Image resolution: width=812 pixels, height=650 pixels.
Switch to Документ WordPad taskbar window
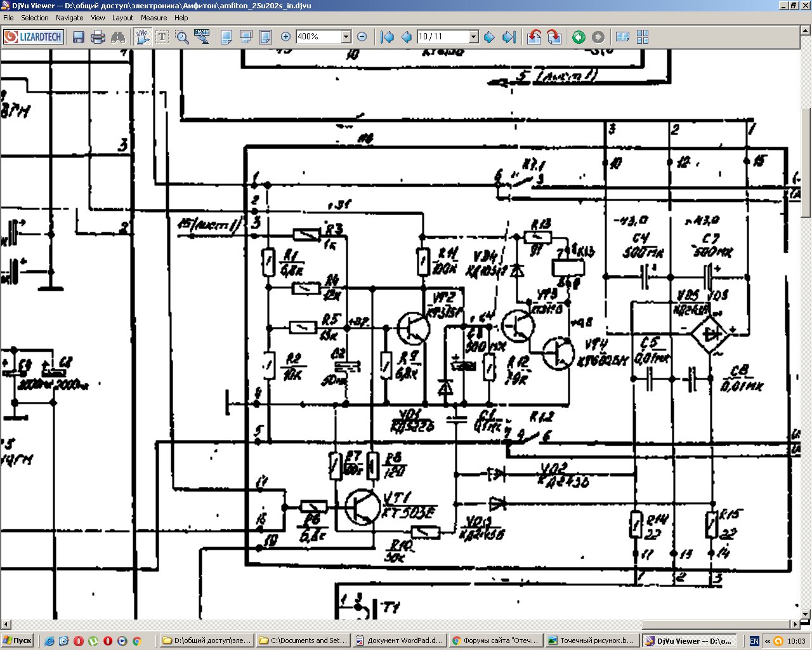399,640
